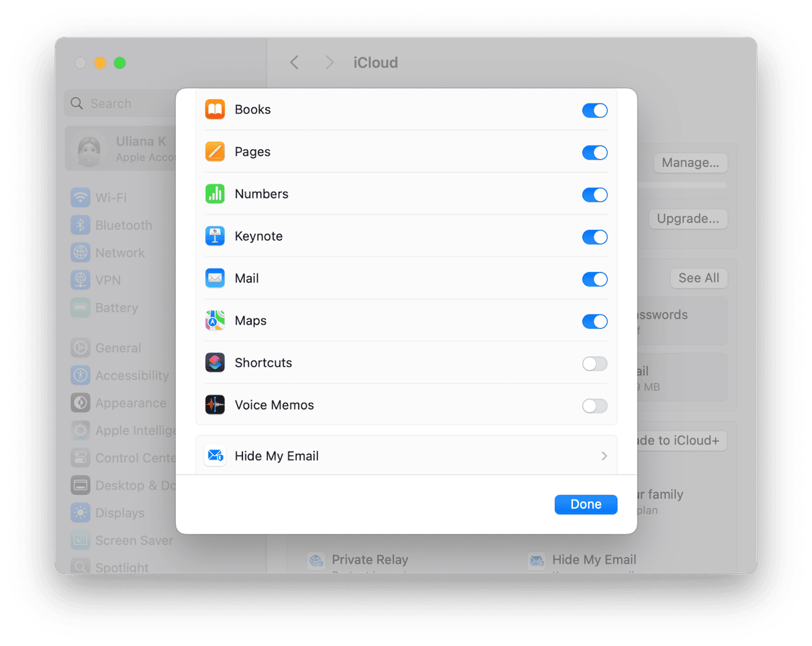Click the Screen Saver icon in sidebar
Image resolution: width=812 pixels, height=646 pixels.
pyautogui.click(x=80, y=540)
